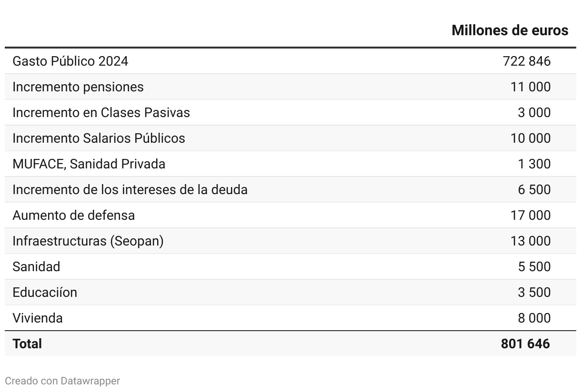Screen dimensions: 581x392
Task: Click the 8 000 Vivienda value
Action: click(x=534, y=318)
